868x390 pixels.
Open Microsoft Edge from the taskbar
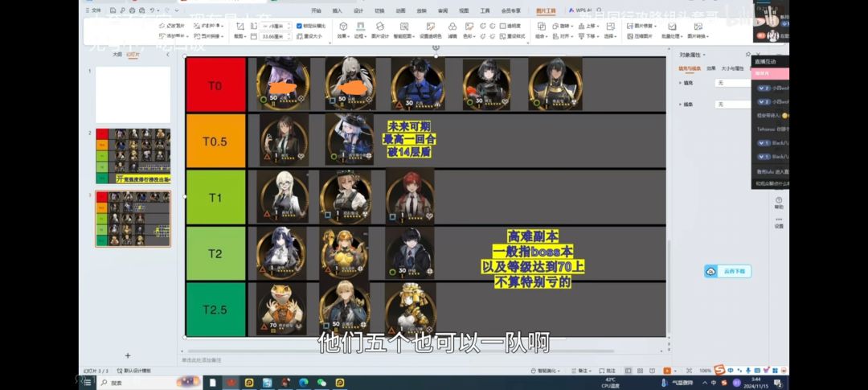pyautogui.click(x=304, y=383)
